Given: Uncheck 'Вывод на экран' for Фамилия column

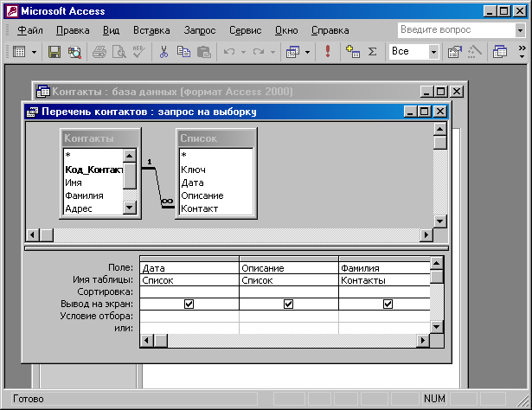Looking at the screenshot, I should click(x=388, y=304).
